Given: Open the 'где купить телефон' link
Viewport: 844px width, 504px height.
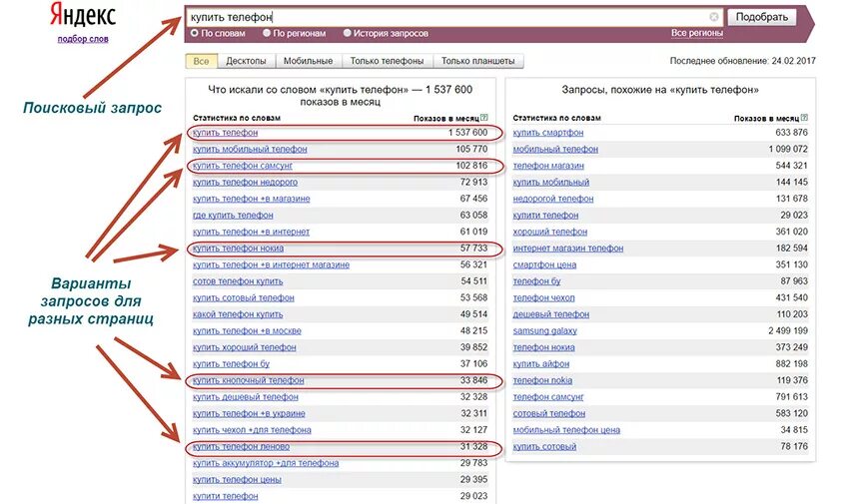Looking at the screenshot, I should click(x=233, y=216).
